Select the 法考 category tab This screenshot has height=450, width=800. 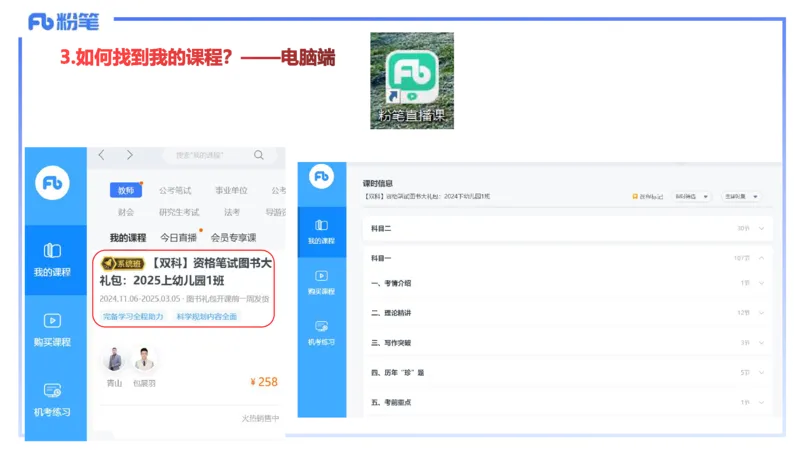tap(232, 212)
